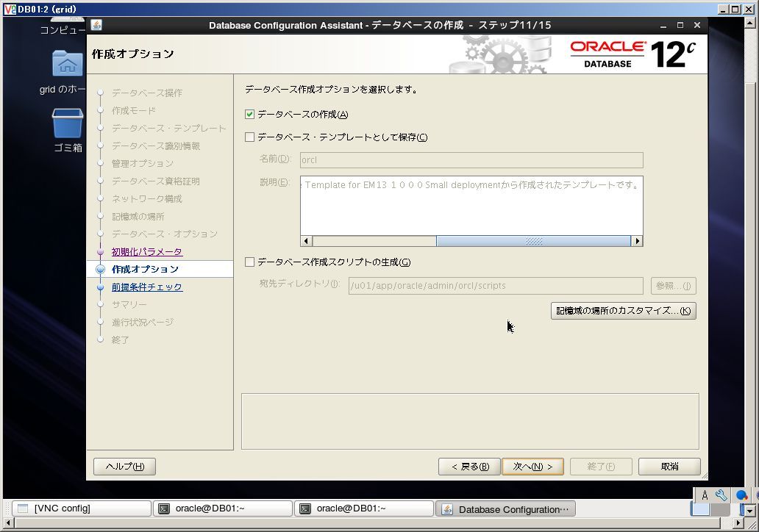Click the blue globe tray icon
Image resolution: width=759 pixels, height=532 pixels.
coord(741,495)
